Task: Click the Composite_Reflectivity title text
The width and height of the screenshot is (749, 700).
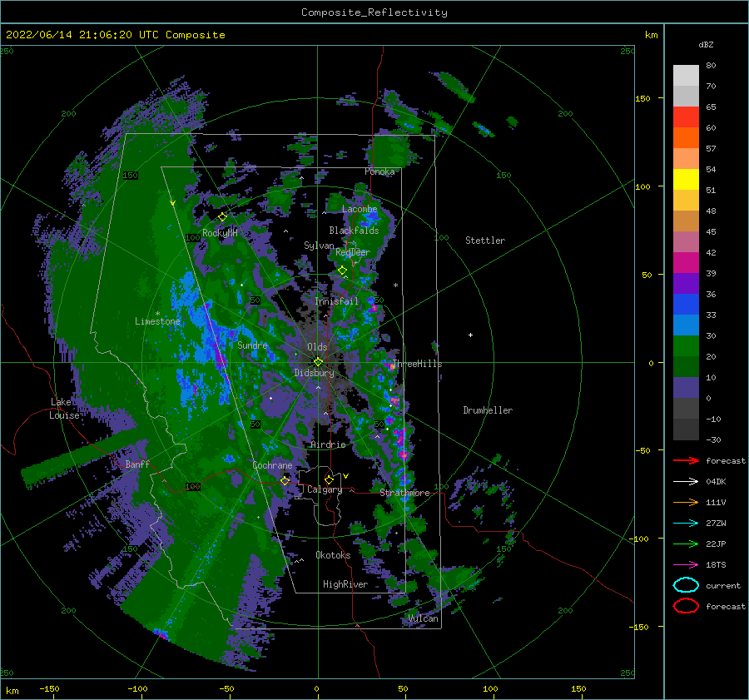Action: click(374, 12)
